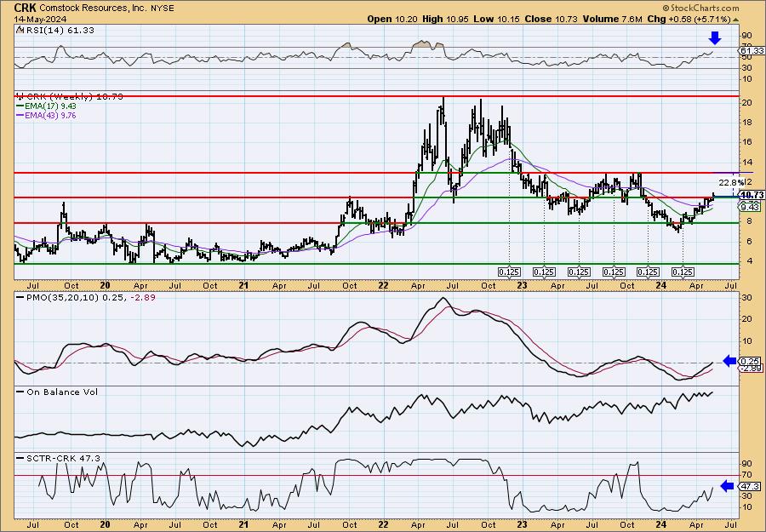Image resolution: width=766 pixels, height=532 pixels.
Task: Click the EMA(17) 9.43 legend text
Action: (x=50, y=106)
